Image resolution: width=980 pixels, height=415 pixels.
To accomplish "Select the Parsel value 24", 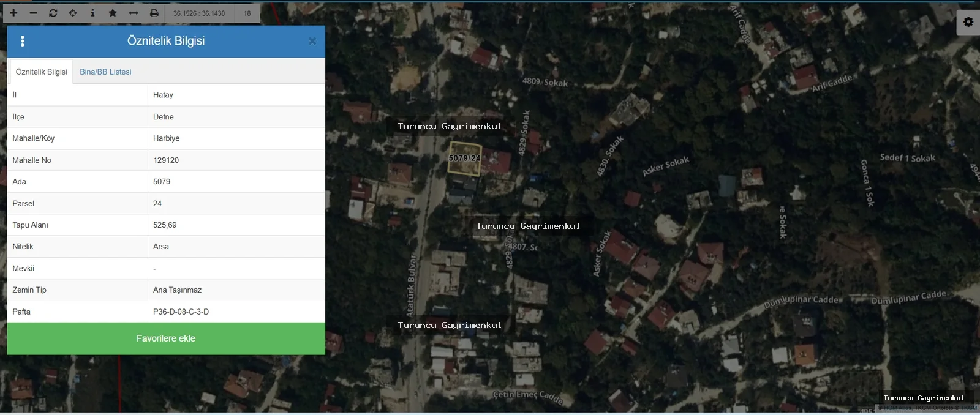I will pyautogui.click(x=157, y=204).
